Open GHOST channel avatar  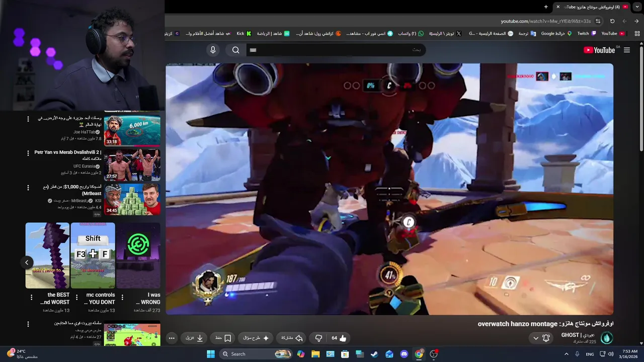point(607,338)
